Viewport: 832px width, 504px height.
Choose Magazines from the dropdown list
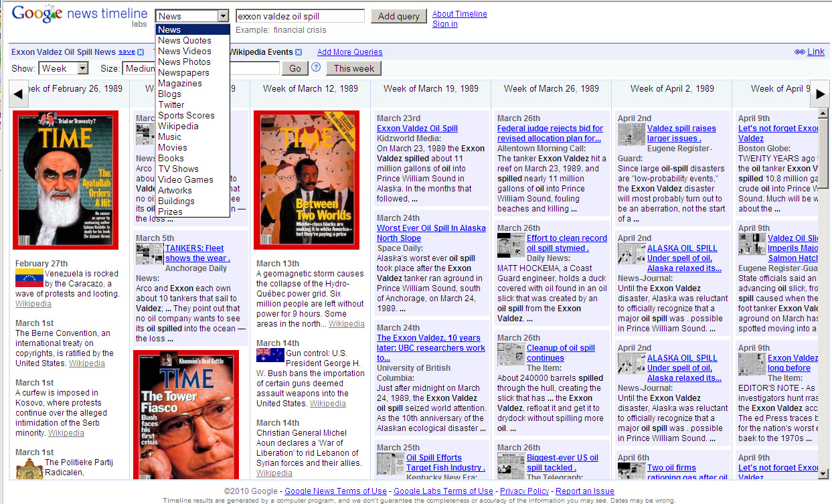pos(193,83)
